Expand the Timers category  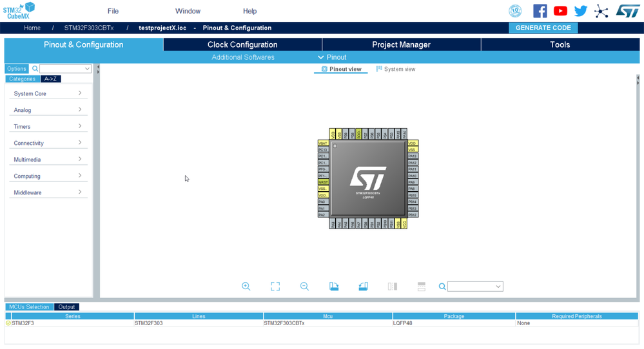coord(48,126)
